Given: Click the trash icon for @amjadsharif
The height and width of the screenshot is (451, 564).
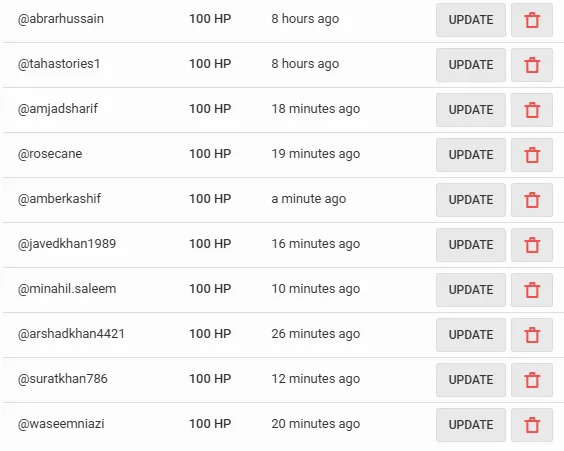Looking at the screenshot, I should click(x=532, y=110).
